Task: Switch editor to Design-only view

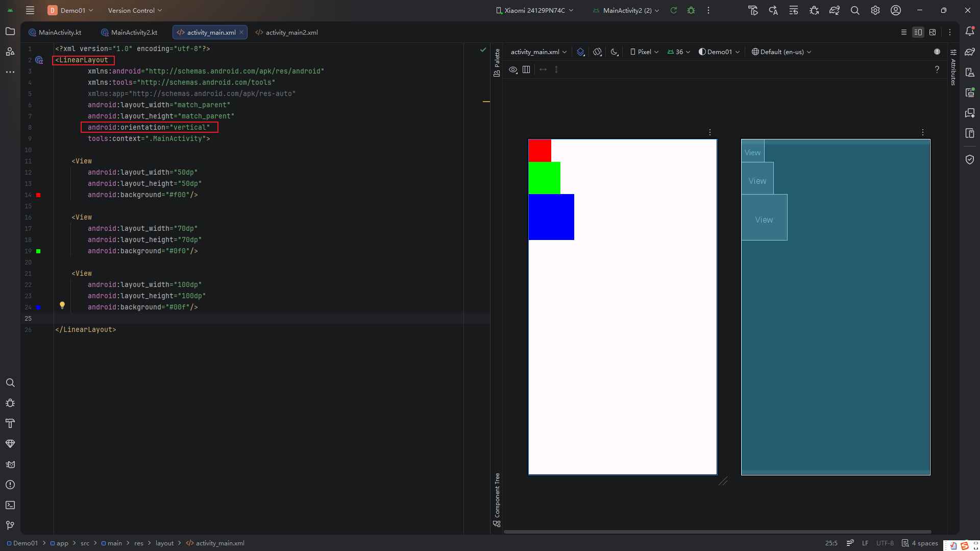Action: pyautogui.click(x=933, y=32)
